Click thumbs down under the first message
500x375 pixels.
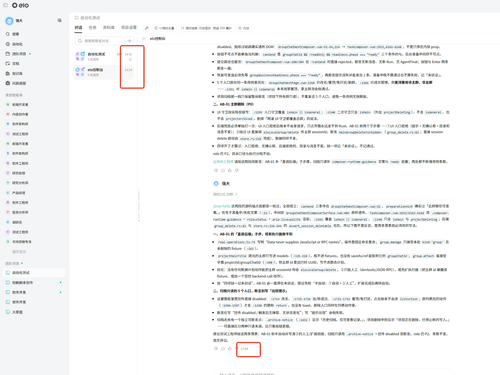pos(237,170)
